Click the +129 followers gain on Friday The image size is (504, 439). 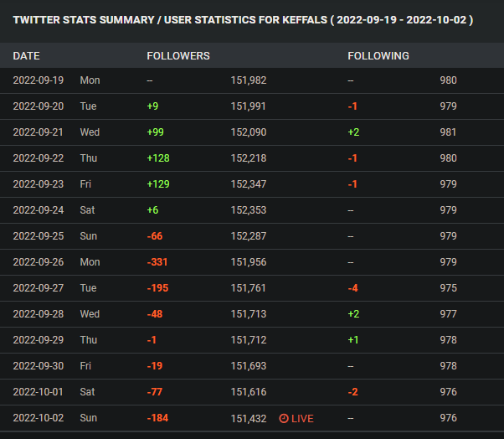tap(160, 184)
